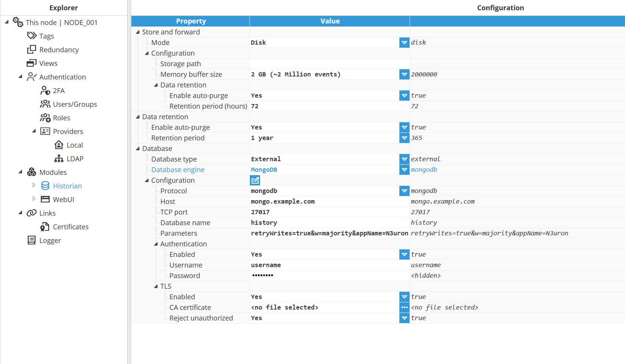Toggle the Reject unauthorized value dropdown
625x364 pixels.
[x=404, y=318]
